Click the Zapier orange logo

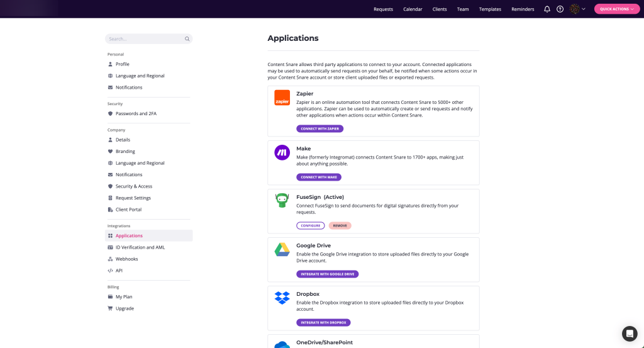coord(282,98)
